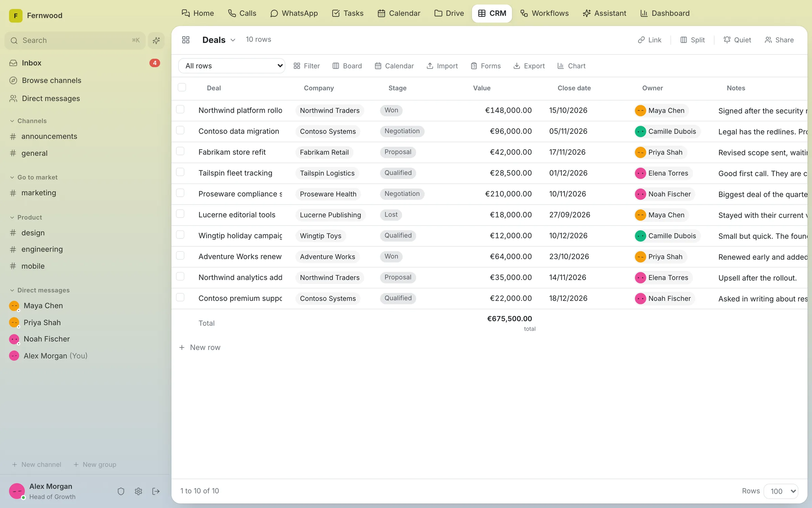The width and height of the screenshot is (812, 508).
Task: Open the WhatsApp tab
Action: coord(294,14)
